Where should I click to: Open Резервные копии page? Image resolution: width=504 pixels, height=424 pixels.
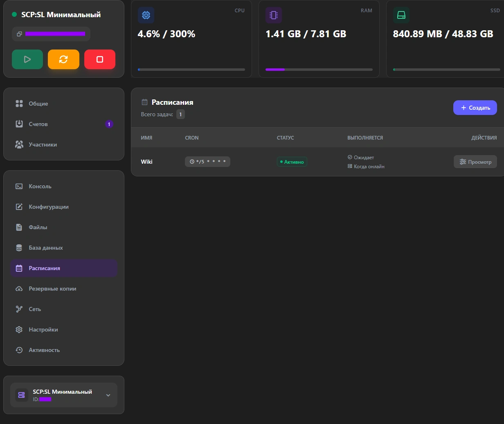click(64, 289)
